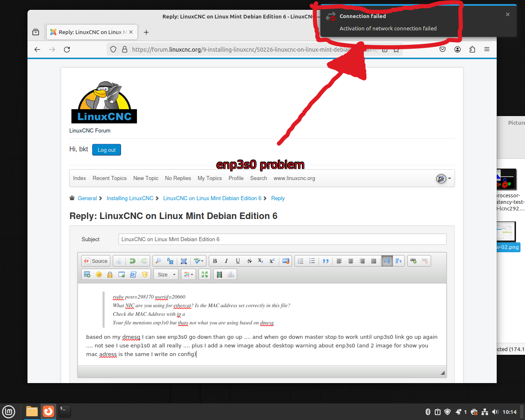525x420 pixels.
Task: Click the network tray icon in panel
Action: pos(485,412)
